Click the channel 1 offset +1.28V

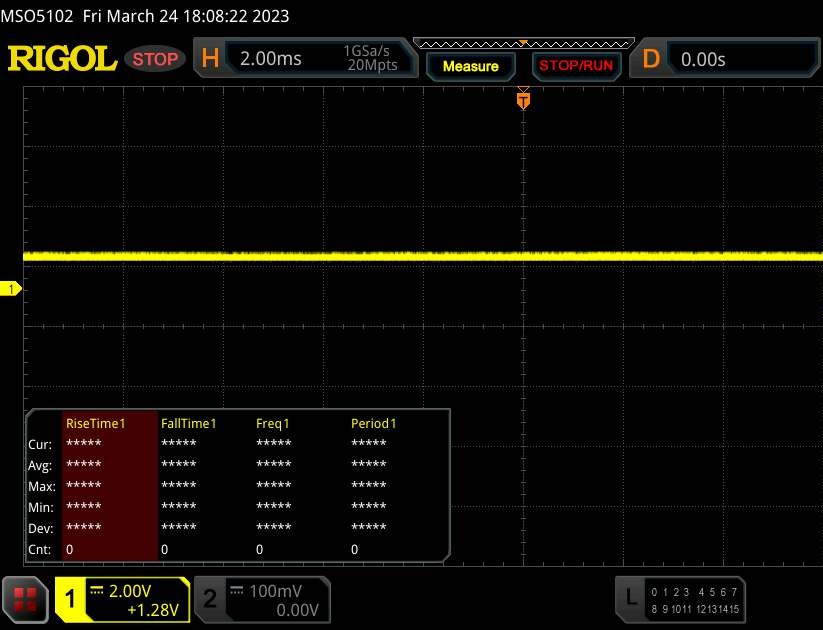click(x=153, y=610)
